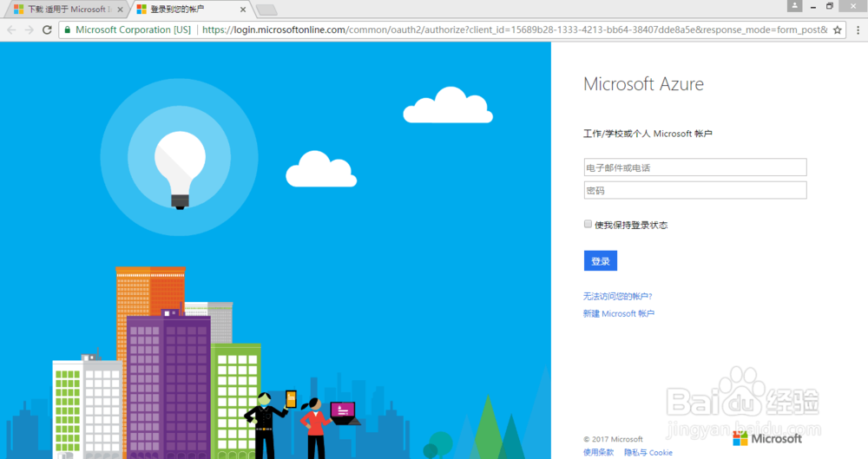Image resolution: width=868 pixels, height=459 pixels.
Task: Open the 使用条款 footer link
Action: tap(598, 452)
